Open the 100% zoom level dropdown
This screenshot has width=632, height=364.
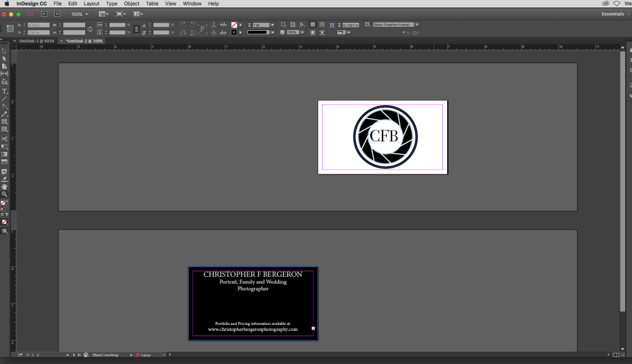pos(80,14)
